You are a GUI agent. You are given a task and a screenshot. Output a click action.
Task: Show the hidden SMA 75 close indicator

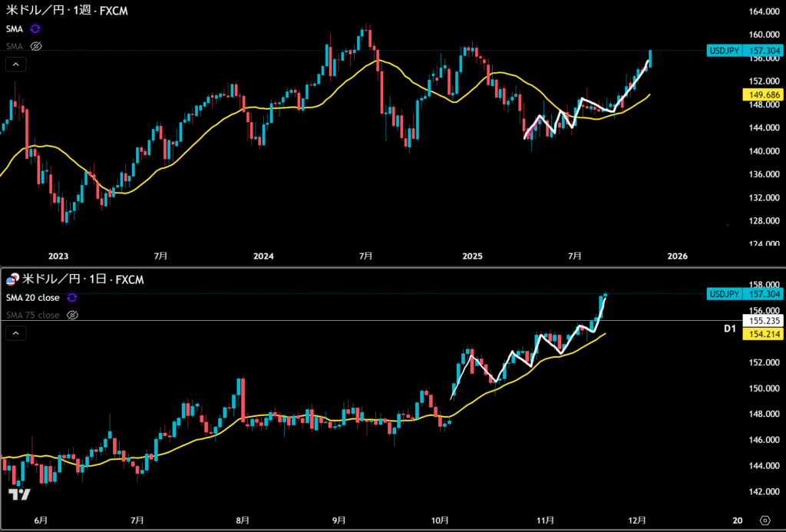[x=72, y=315]
